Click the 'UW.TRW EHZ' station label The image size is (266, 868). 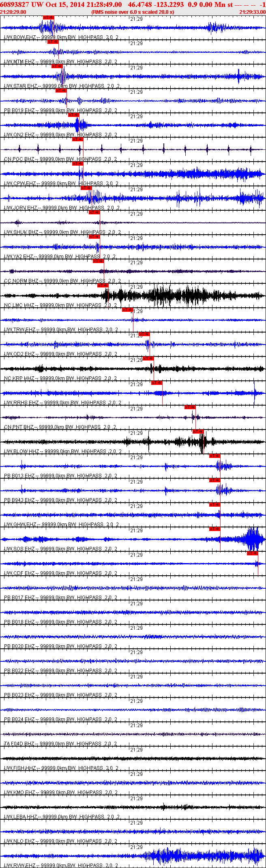[x=19, y=330]
